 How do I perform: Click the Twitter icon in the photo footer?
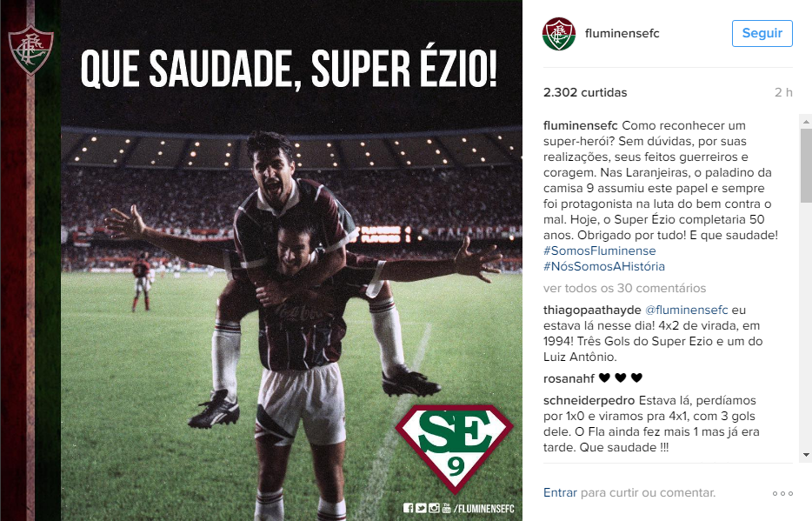coord(421,508)
